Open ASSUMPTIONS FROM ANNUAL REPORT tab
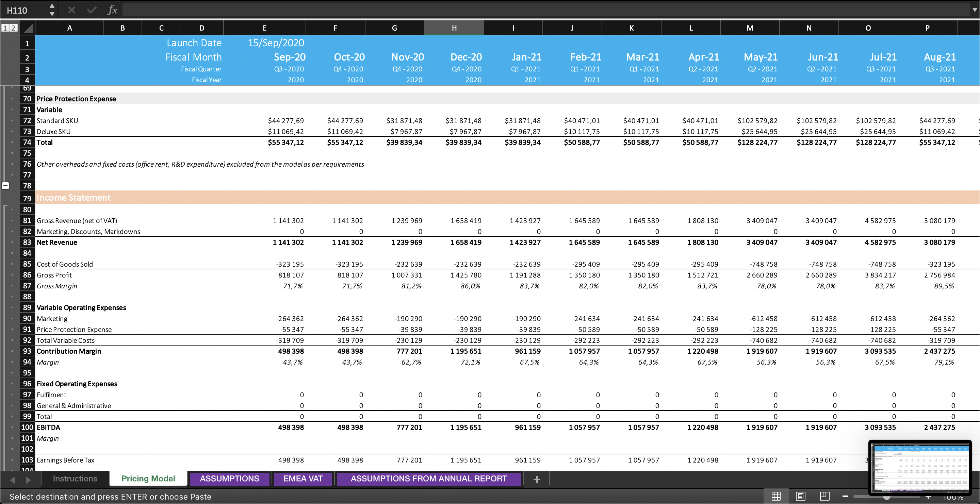The image size is (980, 504). [x=429, y=478]
